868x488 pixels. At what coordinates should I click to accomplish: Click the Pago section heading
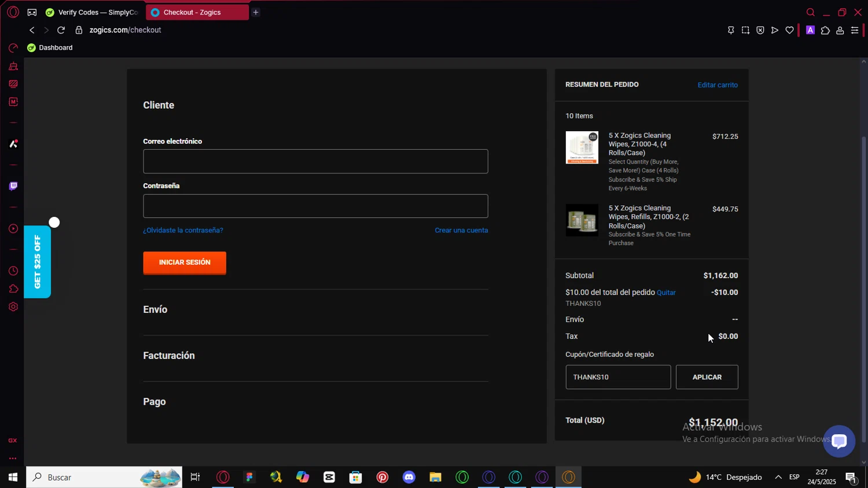coord(155,402)
